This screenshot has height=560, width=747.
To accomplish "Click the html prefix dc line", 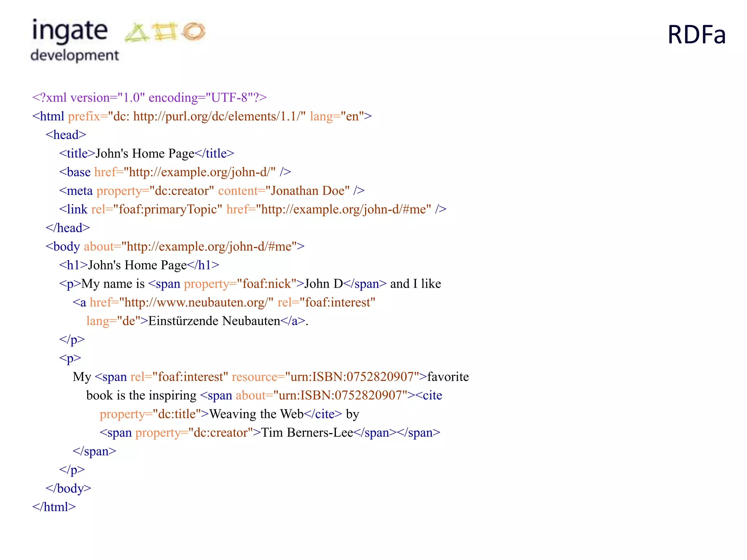I will pos(202,116).
